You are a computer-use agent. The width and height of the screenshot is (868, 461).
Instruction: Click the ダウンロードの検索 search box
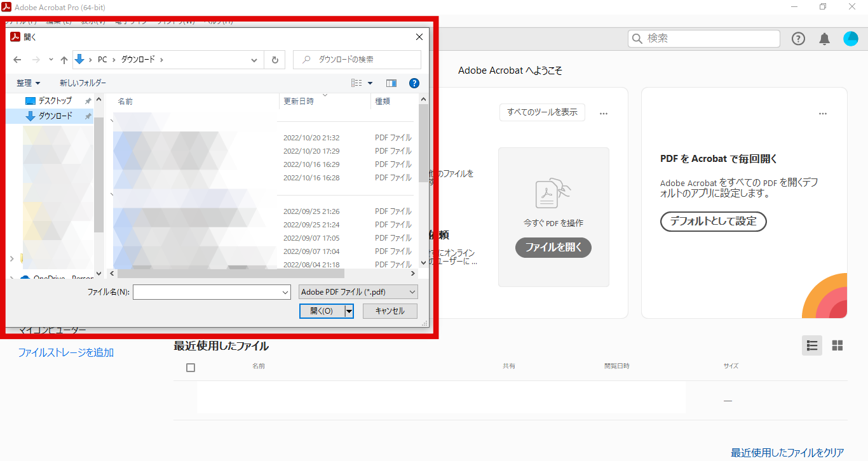click(357, 60)
